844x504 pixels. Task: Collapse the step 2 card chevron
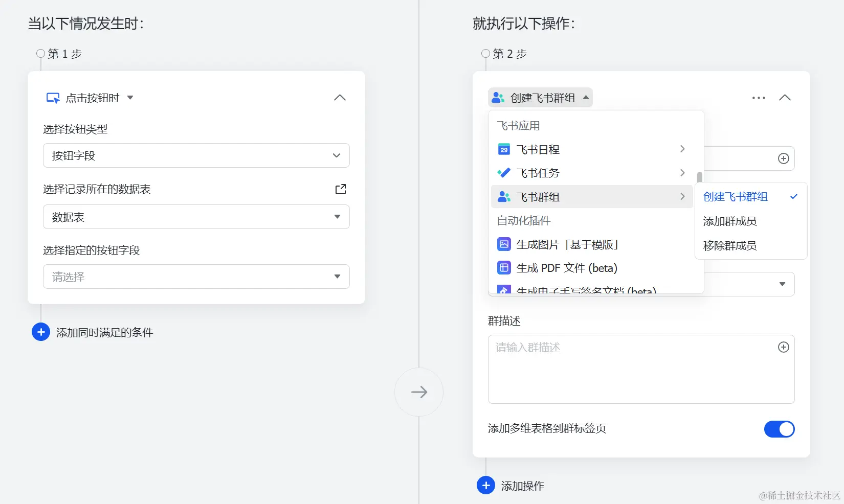785,98
